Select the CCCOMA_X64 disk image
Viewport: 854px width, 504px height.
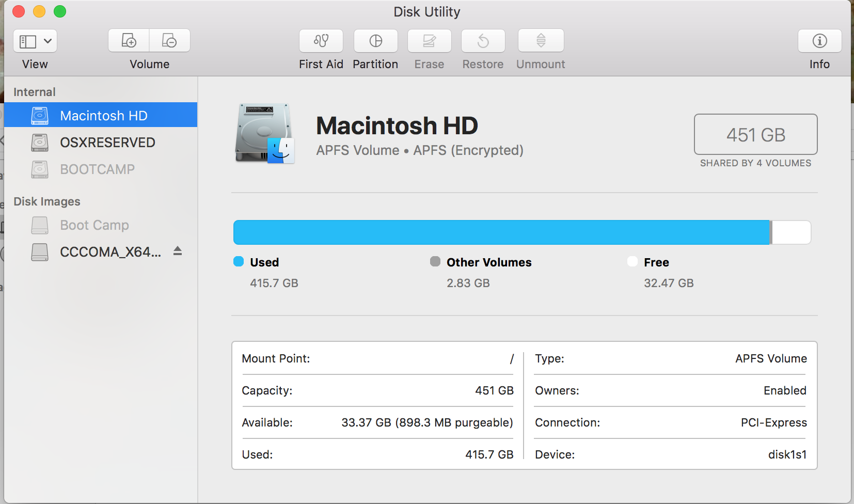[101, 251]
